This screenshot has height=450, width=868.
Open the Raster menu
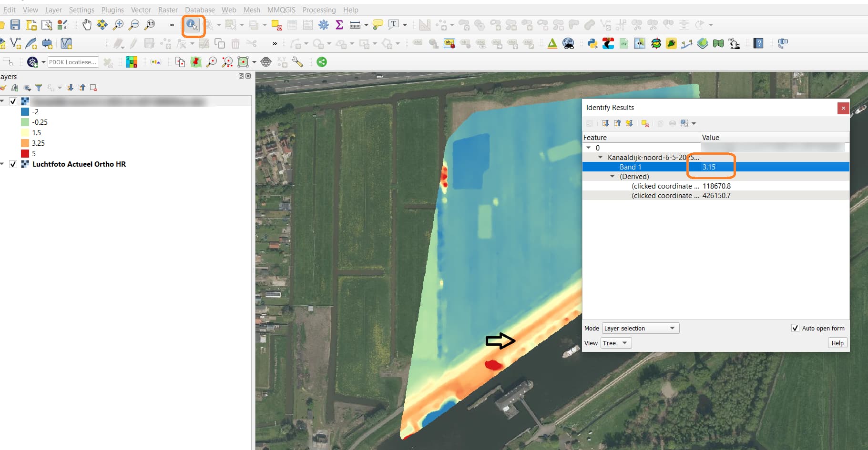pyautogui.click(x=168, y=10)
